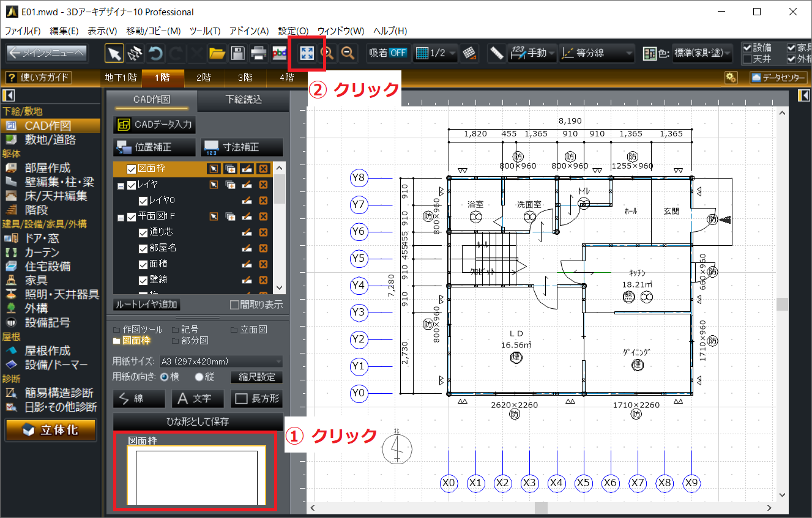
Task: Click the ひな形として保存 button
Action: click(198, 422)
